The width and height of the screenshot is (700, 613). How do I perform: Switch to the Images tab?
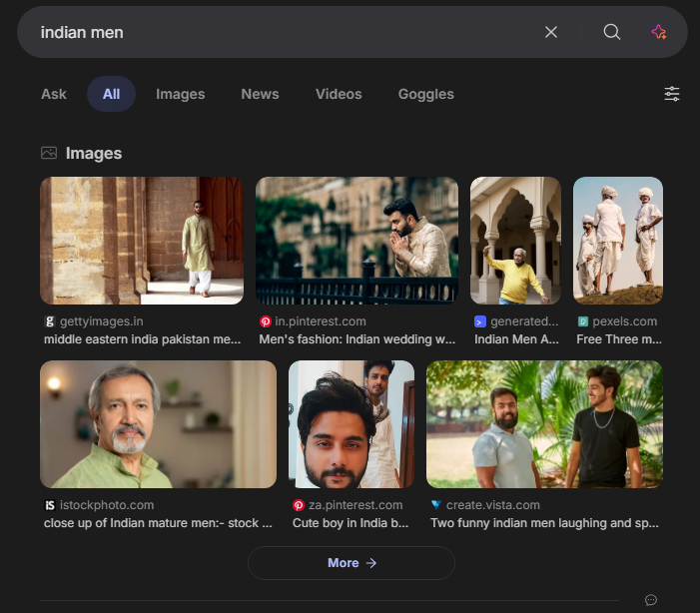pyautogui.click(x=180, y=94)
